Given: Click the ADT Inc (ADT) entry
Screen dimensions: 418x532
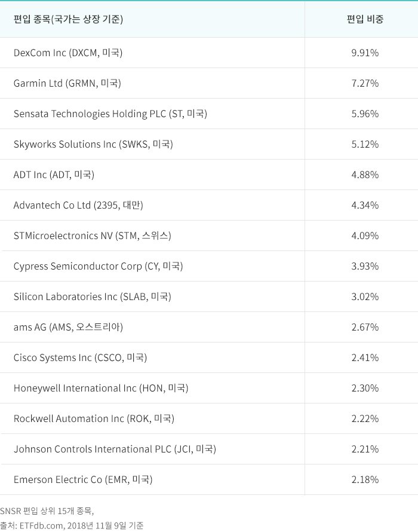Looking at the screenshot, I should tap(54, 175).
